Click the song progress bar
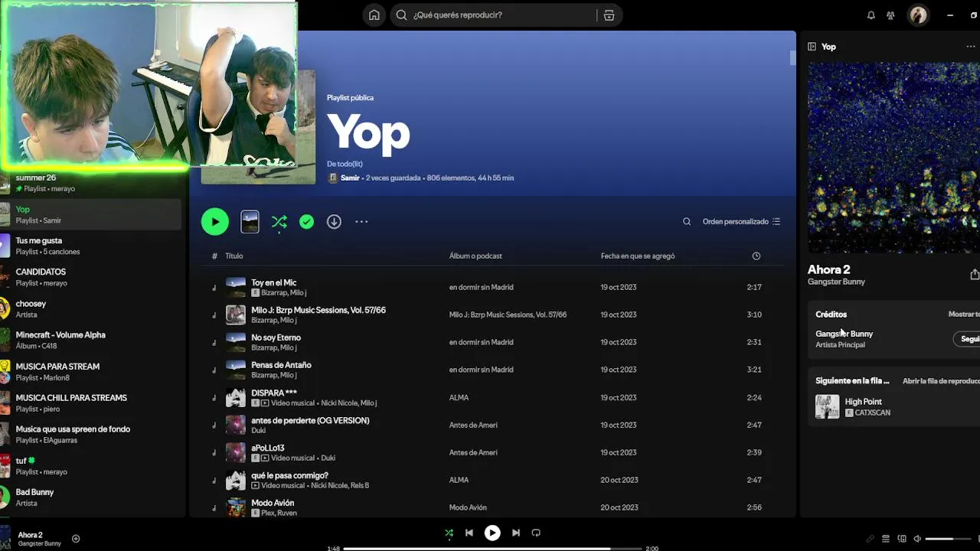 point(492,549)
